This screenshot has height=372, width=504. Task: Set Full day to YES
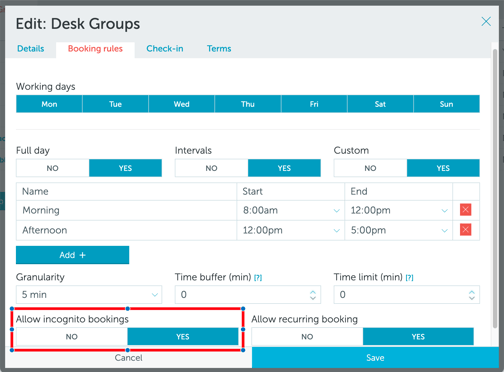[125, 168]
